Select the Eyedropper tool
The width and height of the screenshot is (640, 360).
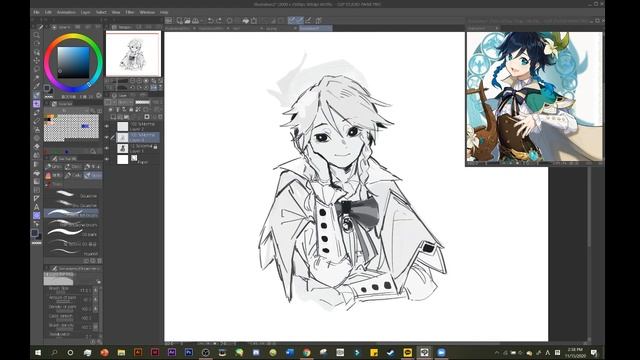tap(37, 86)
